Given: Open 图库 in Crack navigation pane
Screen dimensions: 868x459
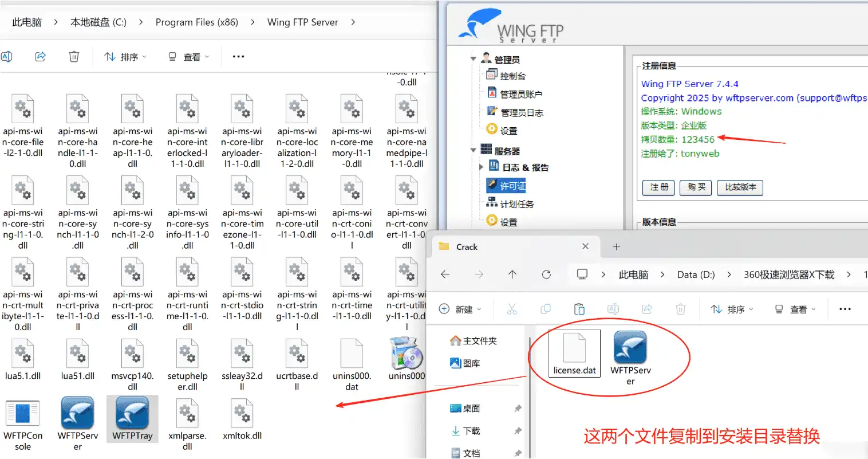Looking at the screenshot, I should tap(465, 363).
